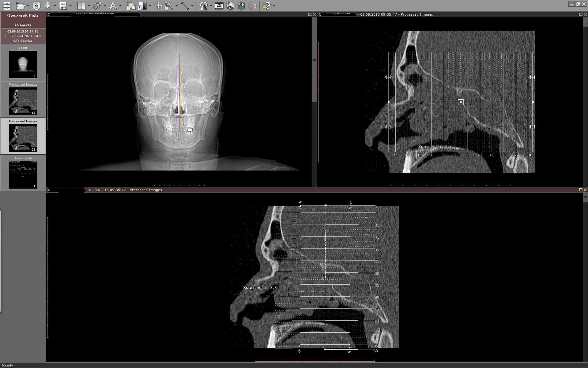Expand the screen layout grid dropdown arrow

89,6
